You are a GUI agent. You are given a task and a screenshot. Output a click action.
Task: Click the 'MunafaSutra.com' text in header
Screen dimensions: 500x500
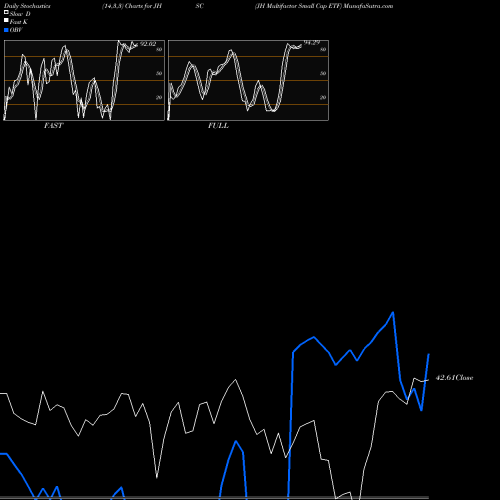pyautogui.click(x=368, y=6)
